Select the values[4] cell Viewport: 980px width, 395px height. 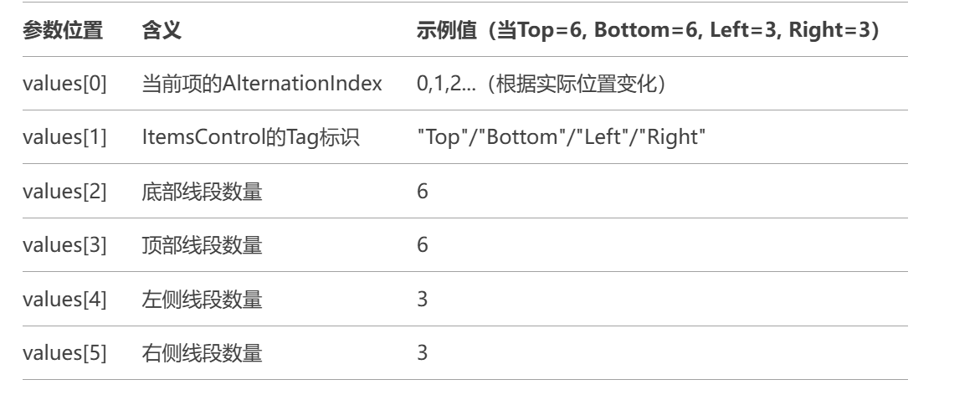click(64, 300)
